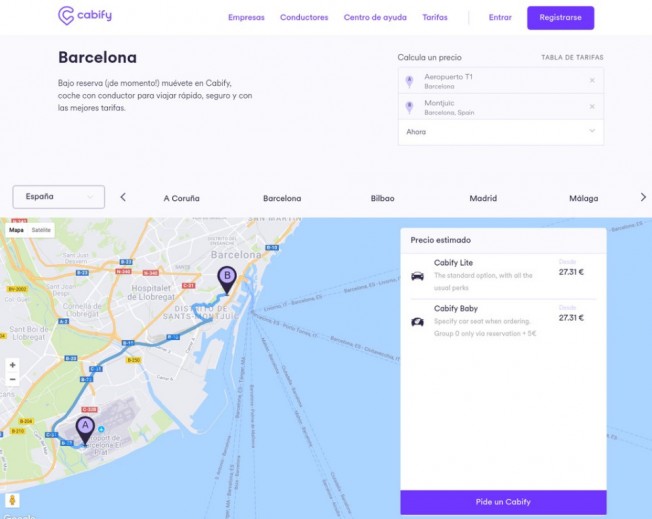Show previous cities with left arrow
Viewport: 652px width, 519px height.
pyautogui.click(x=123, y=197)
